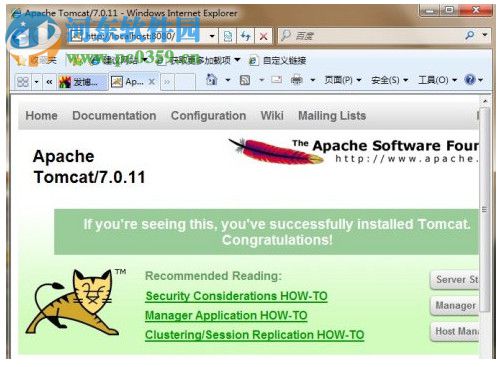Expand the tab list dropdown arrow
This screenshot has height=367, width=501.
[36, 81]
